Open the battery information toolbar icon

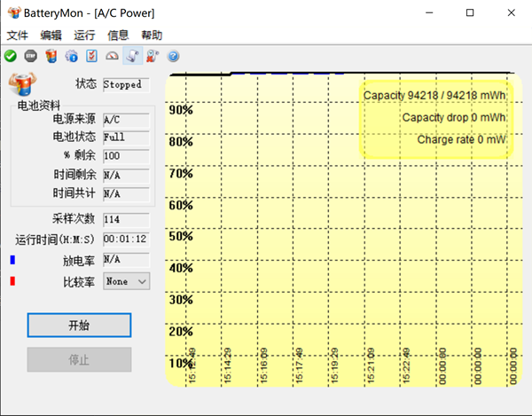[51, 56]
